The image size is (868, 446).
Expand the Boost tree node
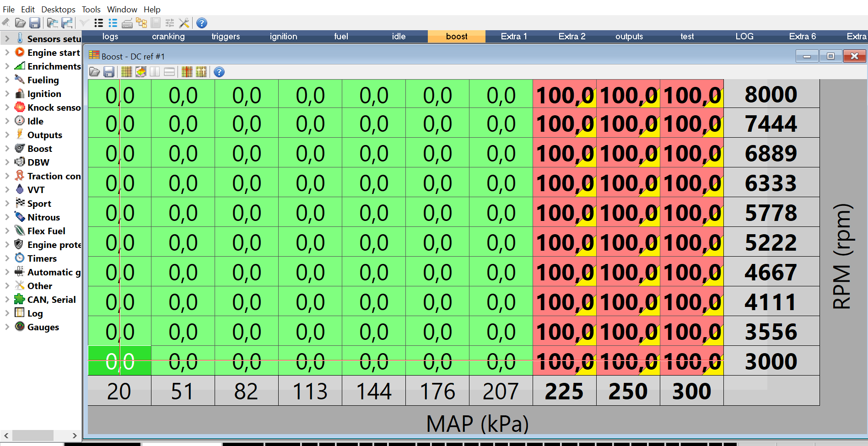[x=7, y=148]
